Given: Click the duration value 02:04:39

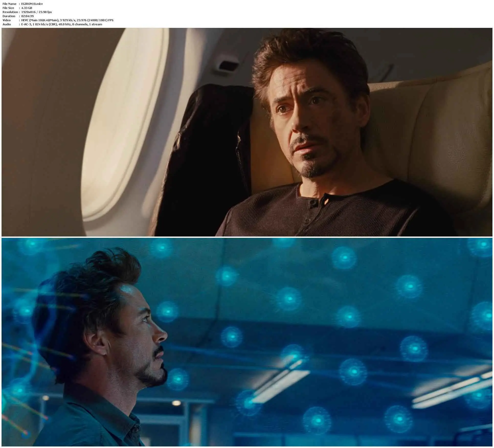Looking at the screenshot, I should pos(27,16).
